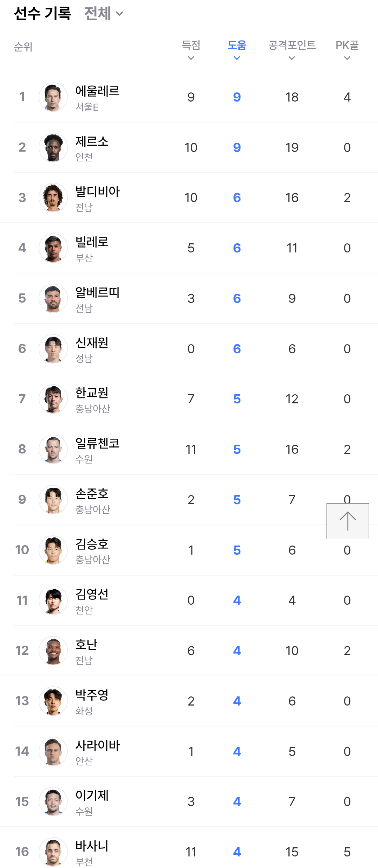
Task: Click 바사니 player photo
Action: click(x=53, y=852)
